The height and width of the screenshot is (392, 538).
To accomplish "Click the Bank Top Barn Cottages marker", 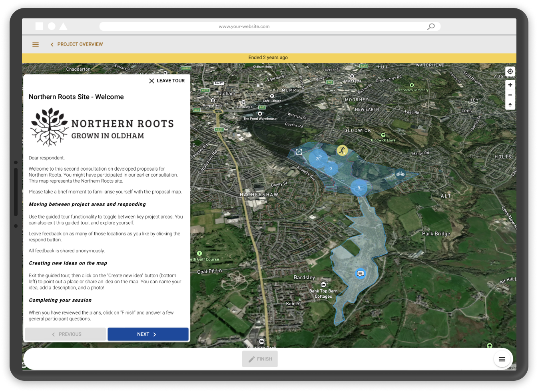I will [323, 285].
